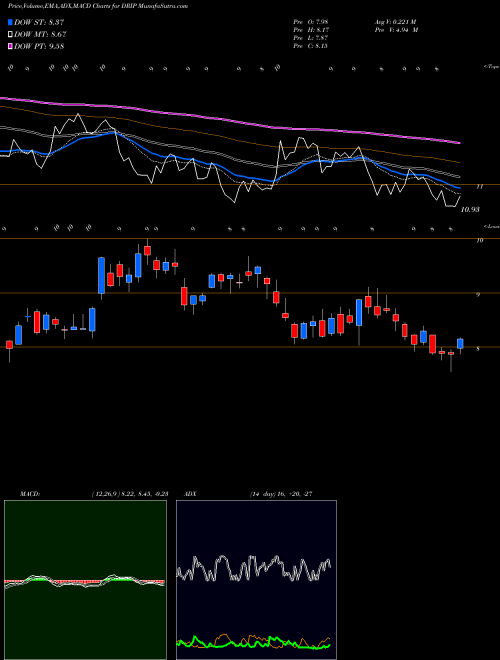Click the end of the magenta PT moving average line
This screenshot has width=500, height=660.
pos(459,143)
